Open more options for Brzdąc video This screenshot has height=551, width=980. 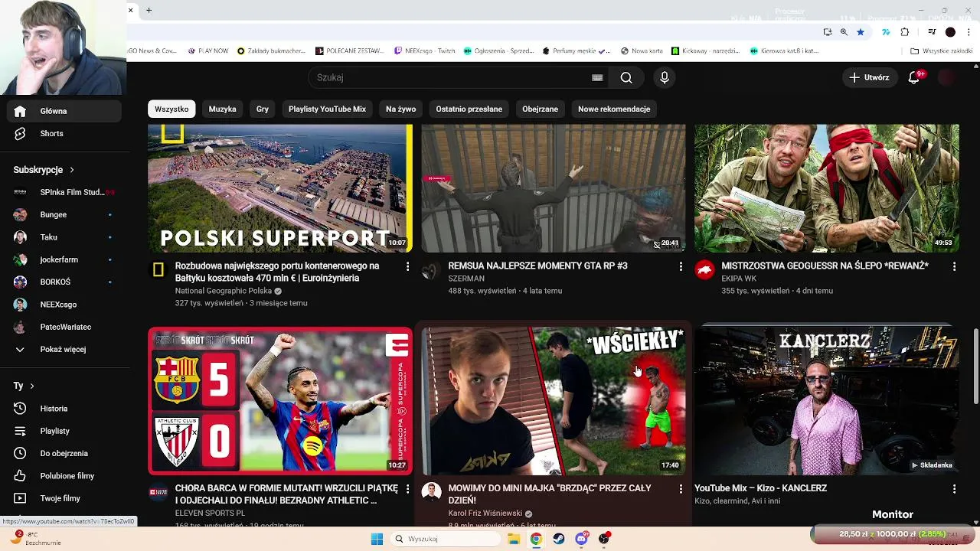pyautogui.click(x=681, y=488)
